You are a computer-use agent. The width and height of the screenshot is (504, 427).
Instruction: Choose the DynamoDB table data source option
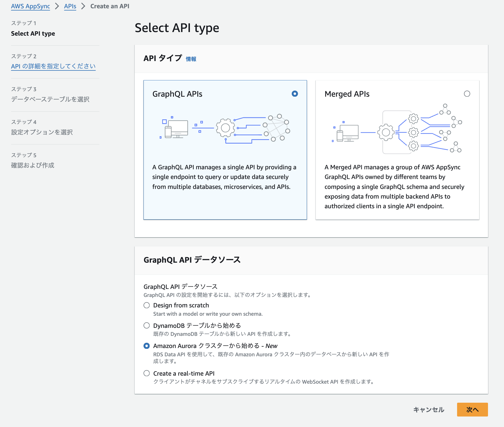coord(147,326)
